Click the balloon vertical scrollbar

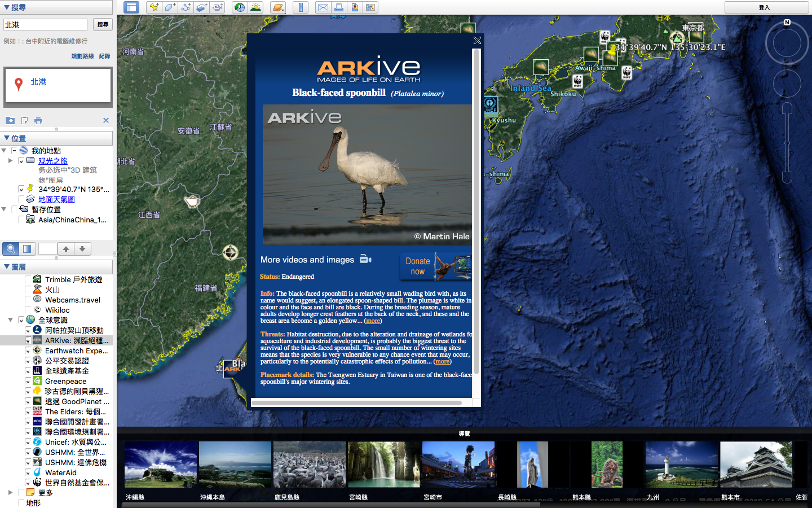(x=476, y=212)
